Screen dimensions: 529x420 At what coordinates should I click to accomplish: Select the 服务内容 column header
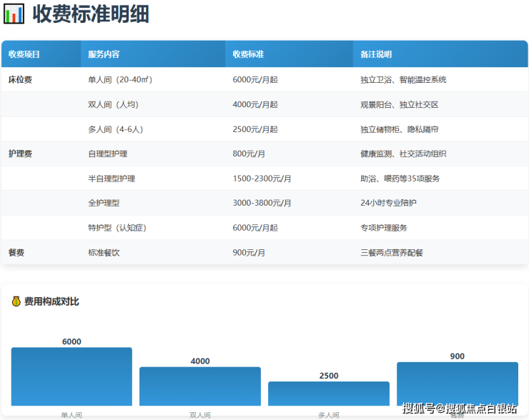tap(104, 54)
